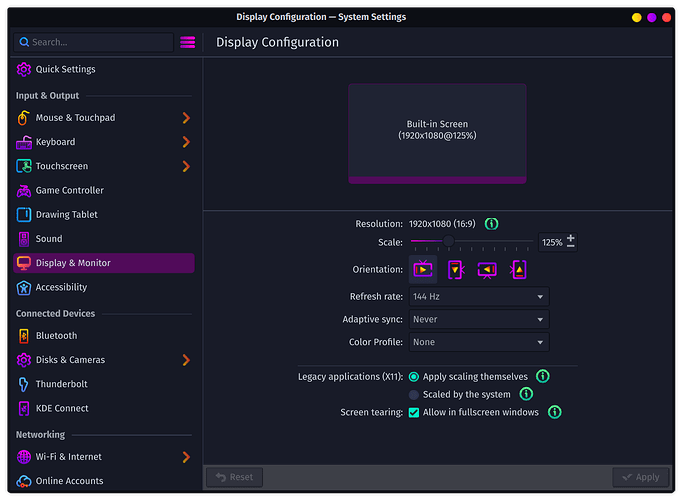Open Game Controller settings
682x500 pixels.
(104, 190)
